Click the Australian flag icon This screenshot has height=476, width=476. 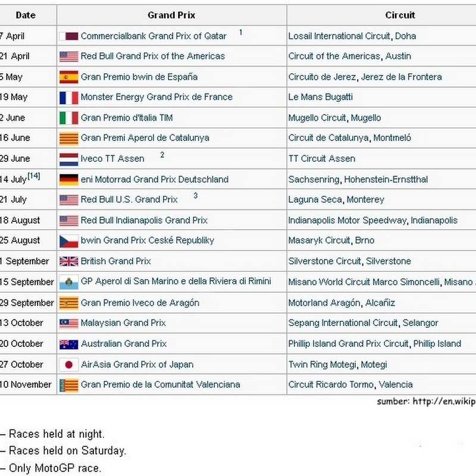(x=68, y=344)
